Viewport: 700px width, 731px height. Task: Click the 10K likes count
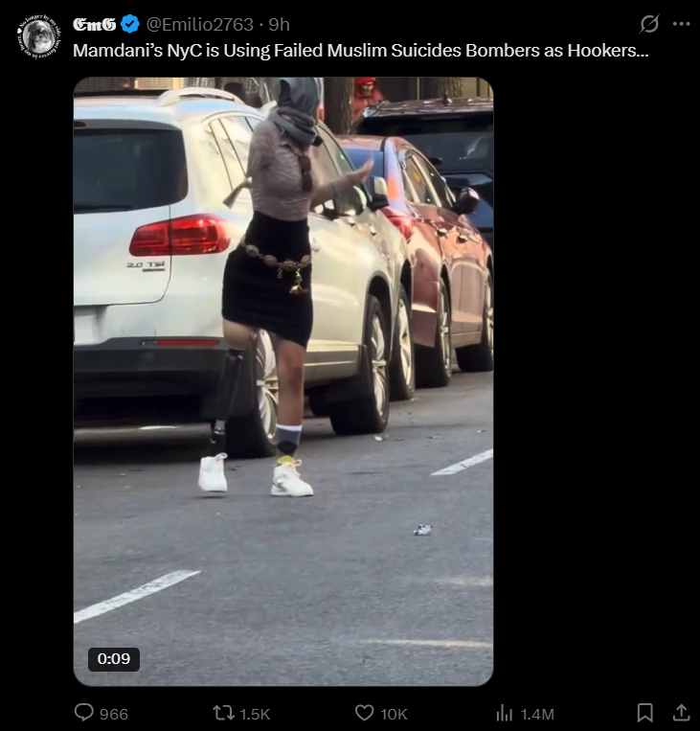point(394,714)
